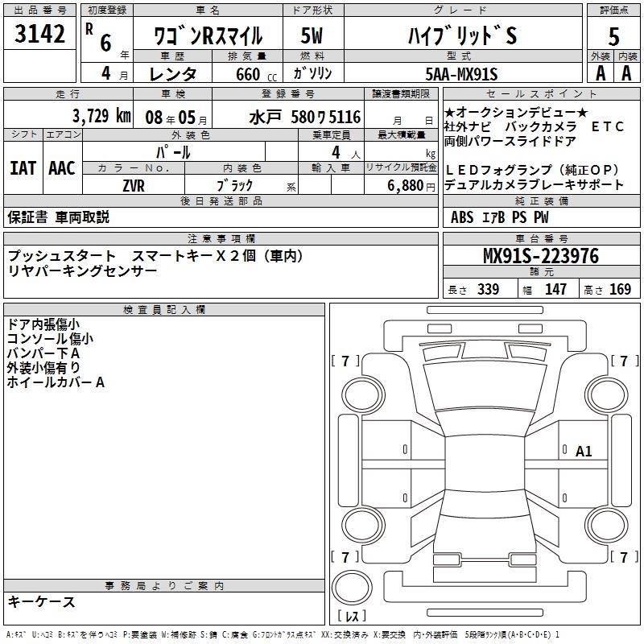Select the chassis number MX91S-223976
Viewport: 644px width, 644px height.
(x=541, y=256)
